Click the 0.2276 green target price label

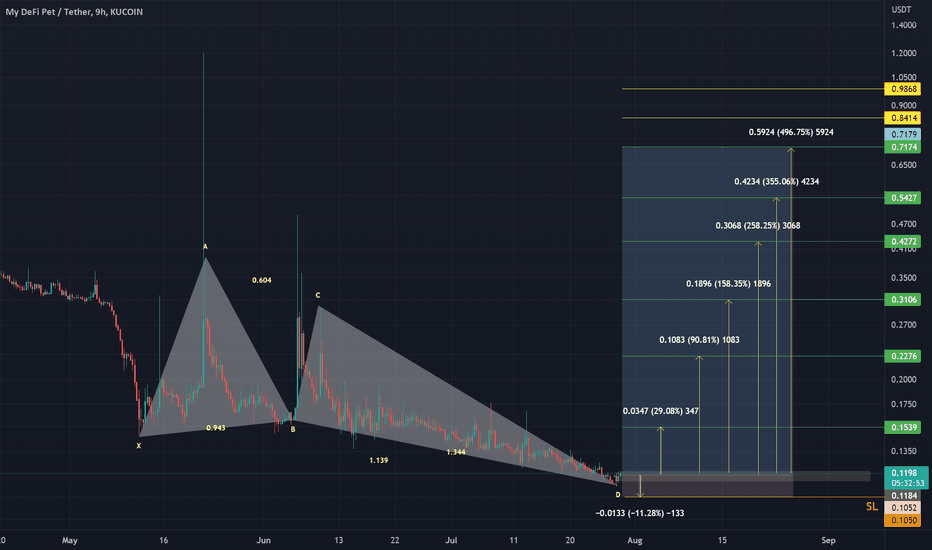(902, 356)
